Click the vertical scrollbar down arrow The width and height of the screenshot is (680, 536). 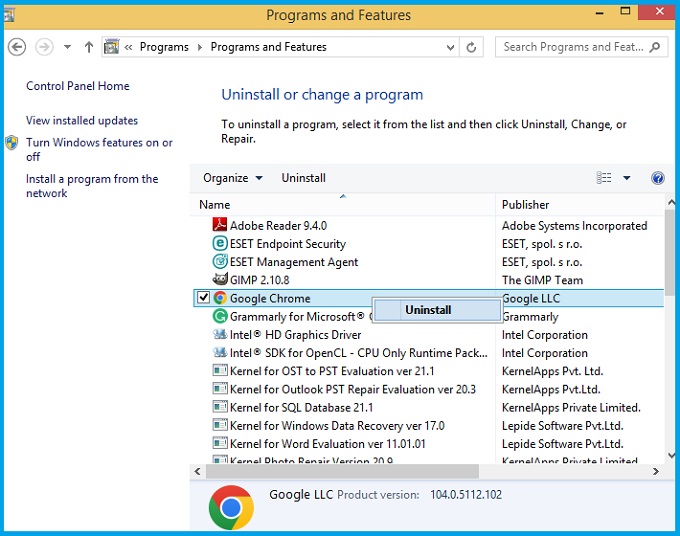(671, 455)
